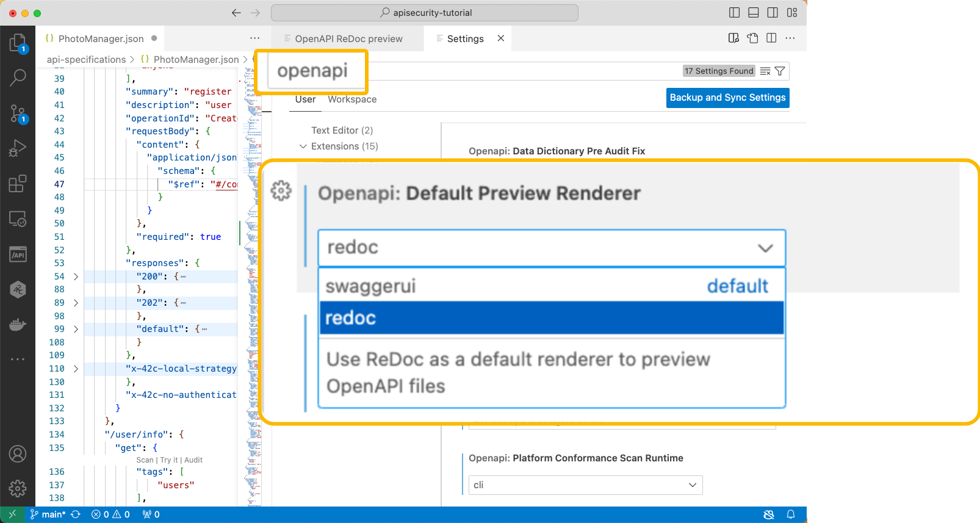Split the Settings editor right
The height and width of the screenshot is (523, 980).
tap(771, 38)
